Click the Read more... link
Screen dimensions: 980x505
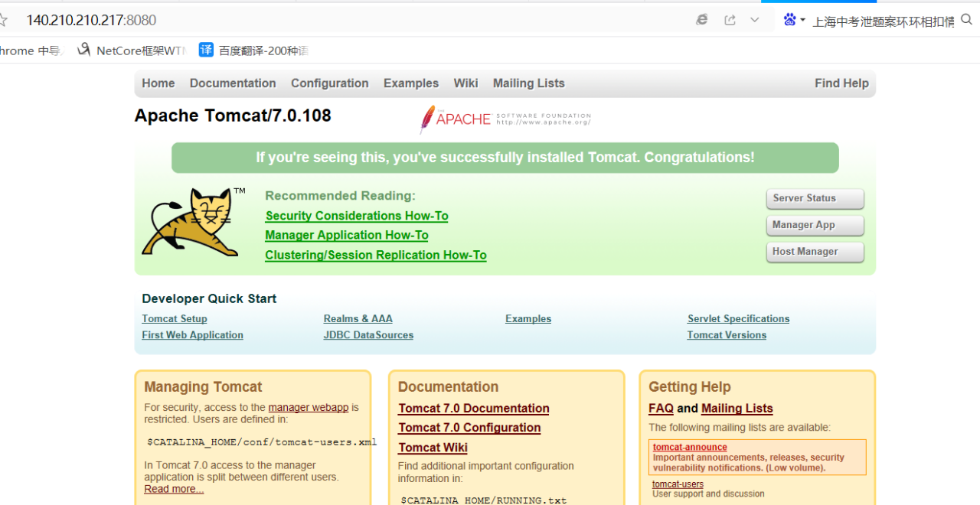(174, 489)
